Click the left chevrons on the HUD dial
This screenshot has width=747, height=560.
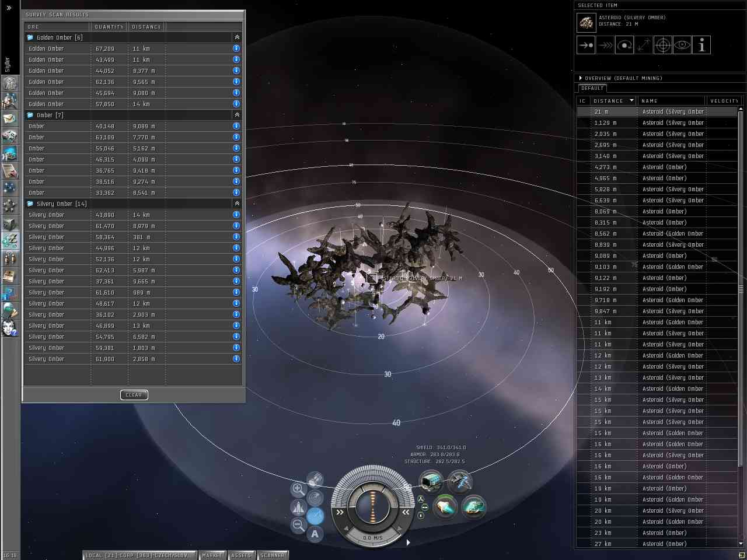click(340, 512)
